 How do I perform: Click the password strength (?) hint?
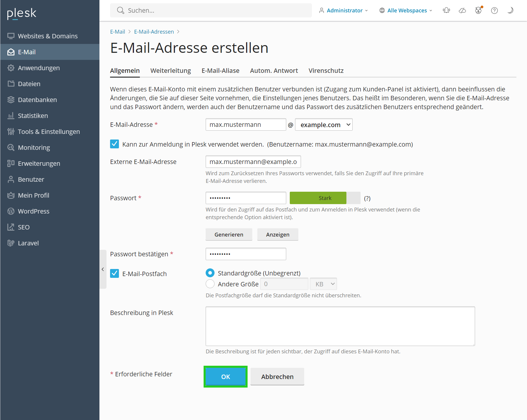click(x=367, y=198)
